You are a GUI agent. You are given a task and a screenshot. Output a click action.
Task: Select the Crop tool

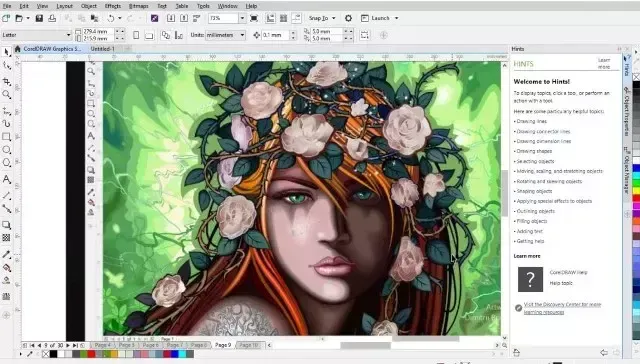click(x=7, y=82)
